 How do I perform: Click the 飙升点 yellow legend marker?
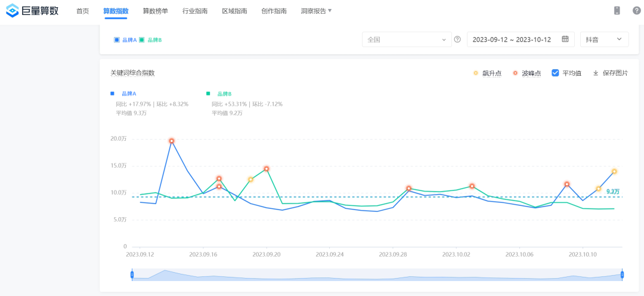476,73
